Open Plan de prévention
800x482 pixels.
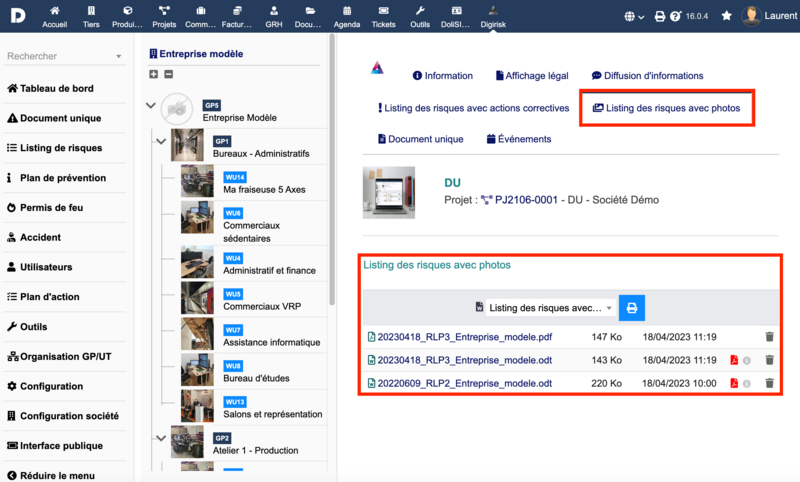pos(56,177)
